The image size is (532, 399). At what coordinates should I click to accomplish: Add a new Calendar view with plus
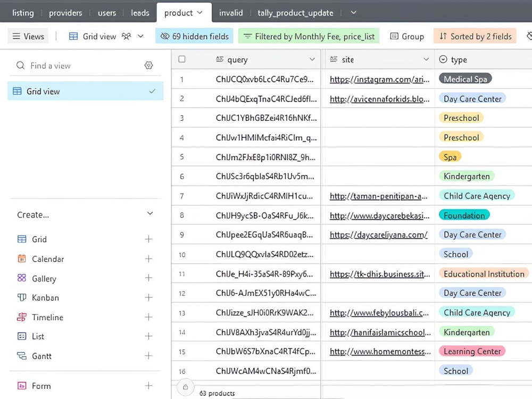[x=148, y=259]
